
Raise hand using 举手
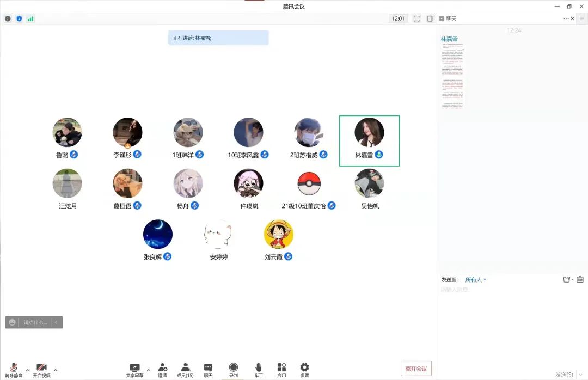[259, 370]
